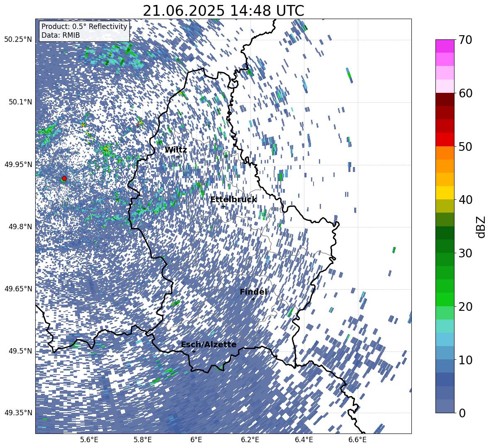Click the bright green 20 dBZ colorbar segment
This screenshot has height=448, width=491.
pyautogui.click(x=445, y=299)
